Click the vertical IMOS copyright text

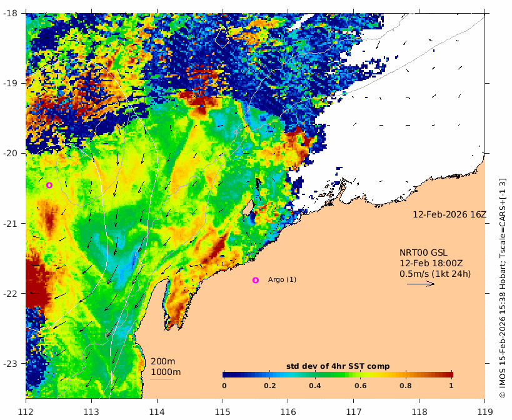tap(502, 288)
